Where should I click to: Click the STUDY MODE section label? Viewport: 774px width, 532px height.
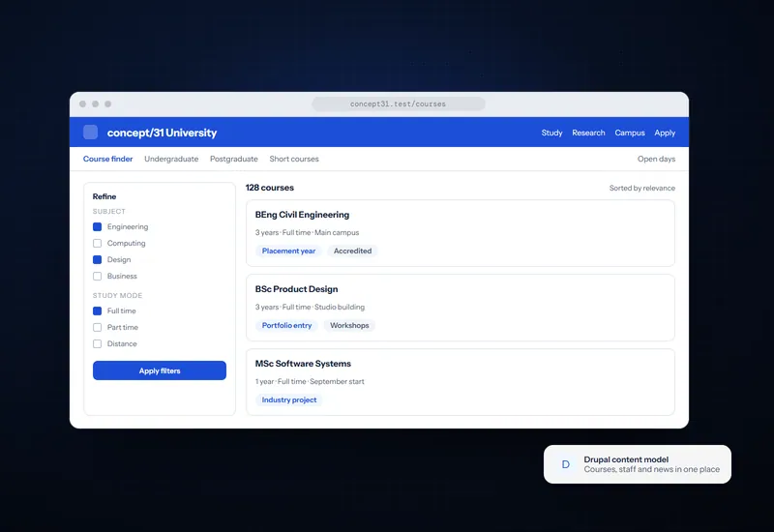(117, 296)
